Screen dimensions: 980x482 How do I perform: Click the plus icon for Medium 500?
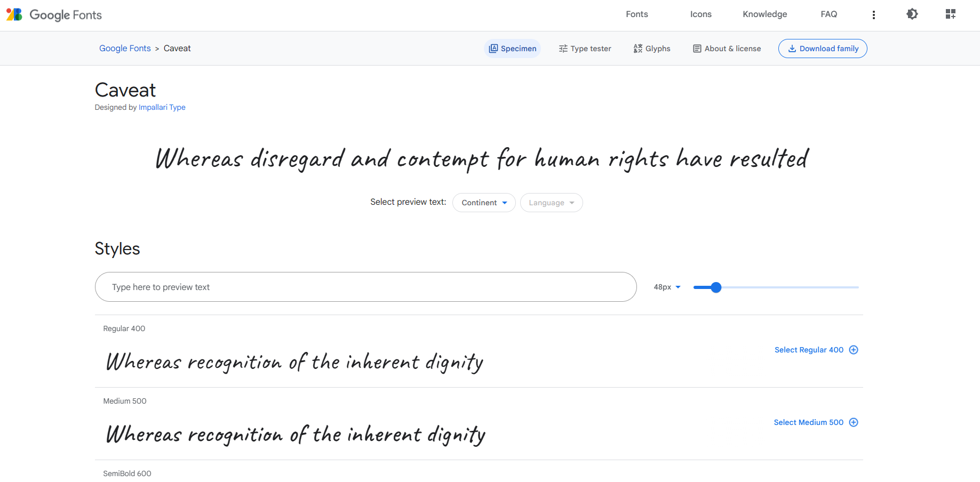(854, 422)
